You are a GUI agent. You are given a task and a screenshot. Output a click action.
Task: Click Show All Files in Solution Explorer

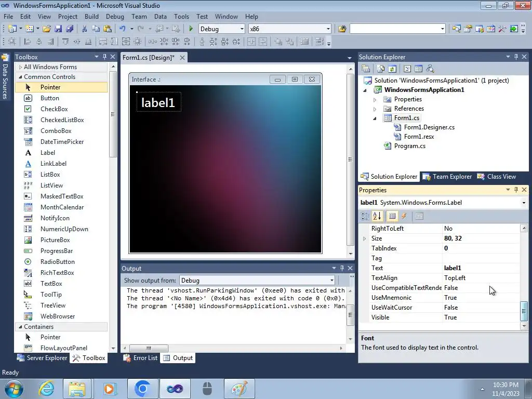(381, 69)
